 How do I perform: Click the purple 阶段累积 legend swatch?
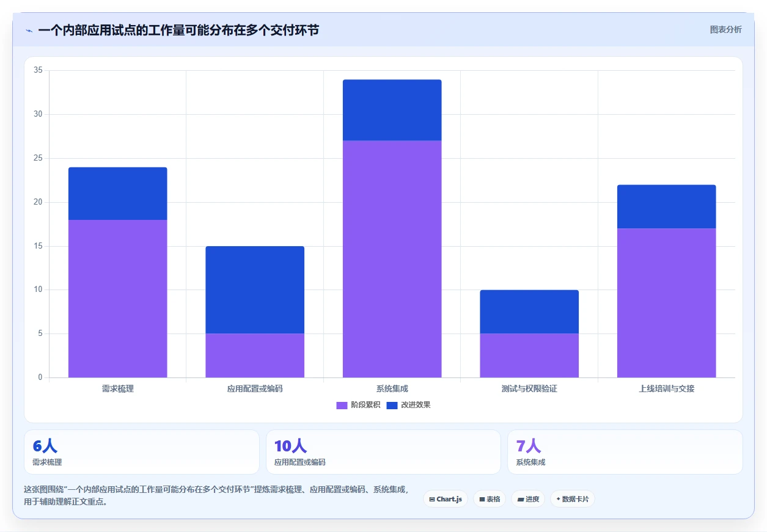342,406
